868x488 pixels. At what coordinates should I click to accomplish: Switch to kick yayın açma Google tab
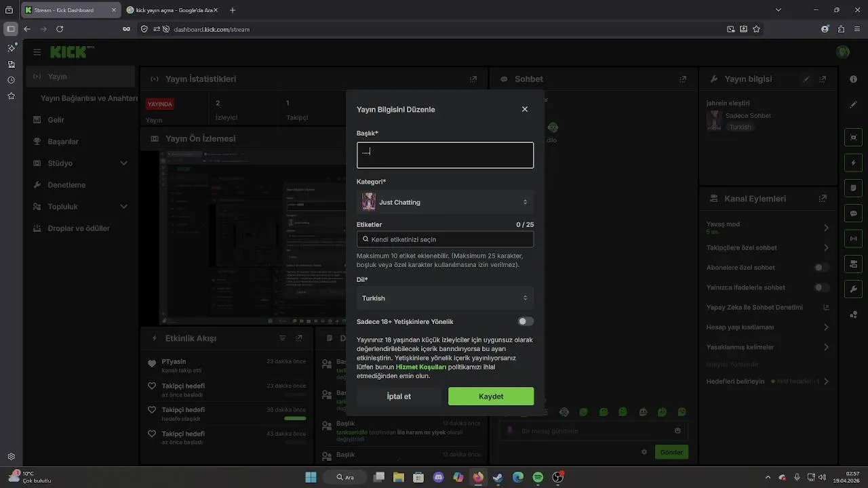[172, 10]
